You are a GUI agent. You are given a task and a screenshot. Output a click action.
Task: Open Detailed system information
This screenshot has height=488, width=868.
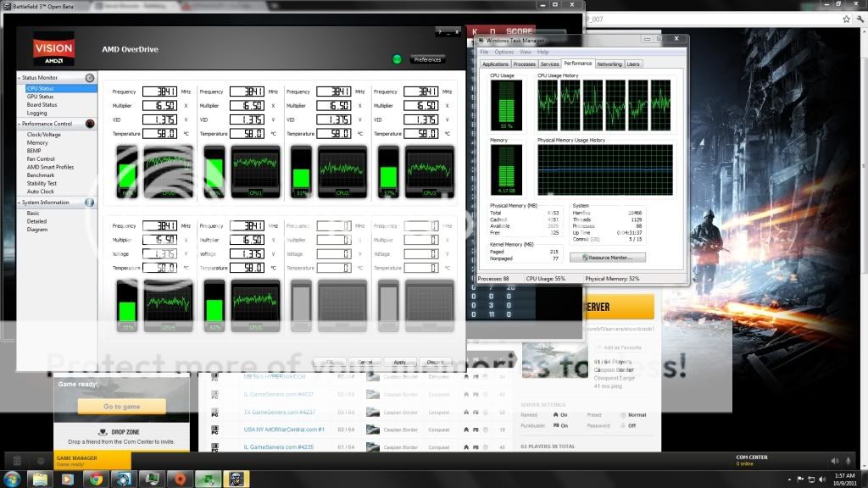(36, 221)
